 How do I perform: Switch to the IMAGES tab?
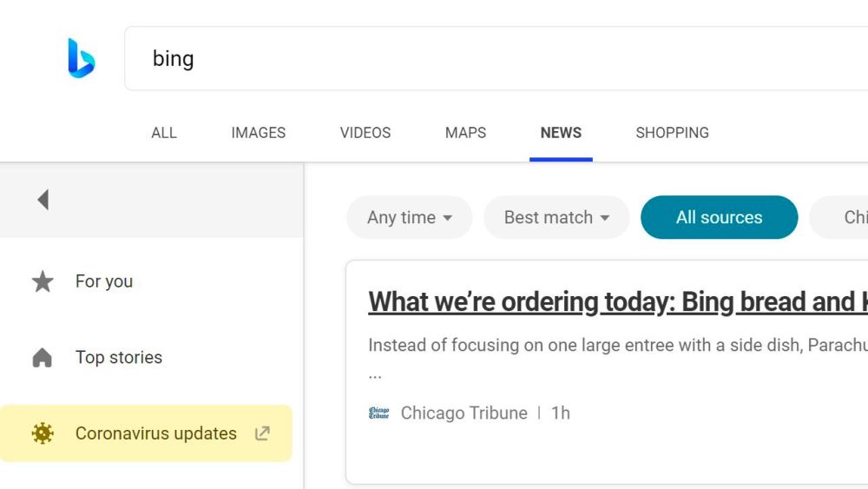pyautogui.click(x=258, y=133)
